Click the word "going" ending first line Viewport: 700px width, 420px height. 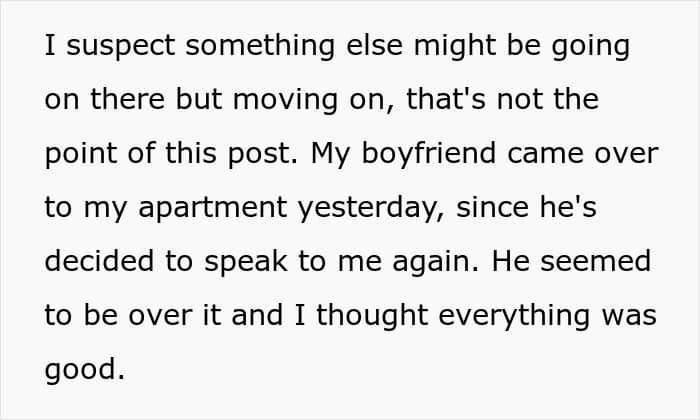[591, 46]
